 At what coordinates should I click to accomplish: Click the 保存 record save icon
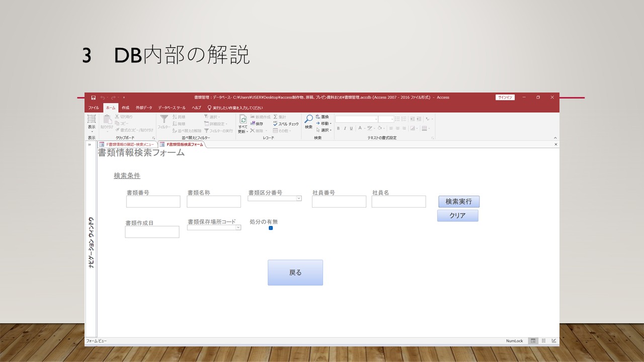coord(257,124)
